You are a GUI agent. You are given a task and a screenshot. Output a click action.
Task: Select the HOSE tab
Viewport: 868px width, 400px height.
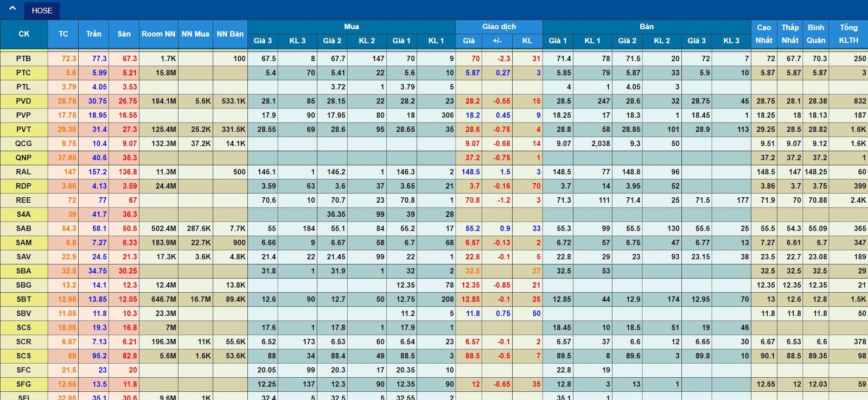tap(42, 11)
